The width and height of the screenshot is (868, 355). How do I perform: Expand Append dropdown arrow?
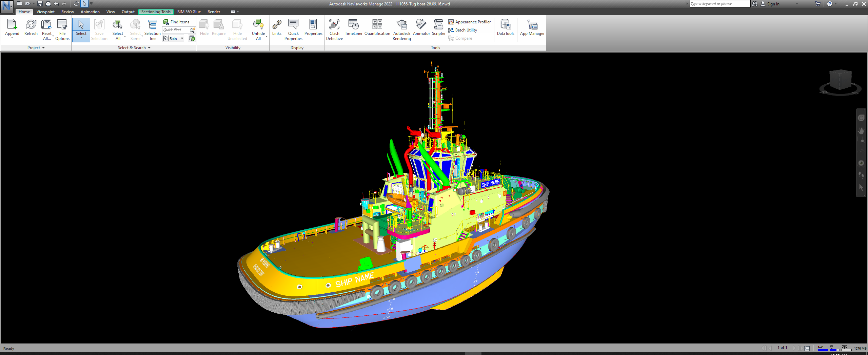pyautogui.click(x=12, y=37)
